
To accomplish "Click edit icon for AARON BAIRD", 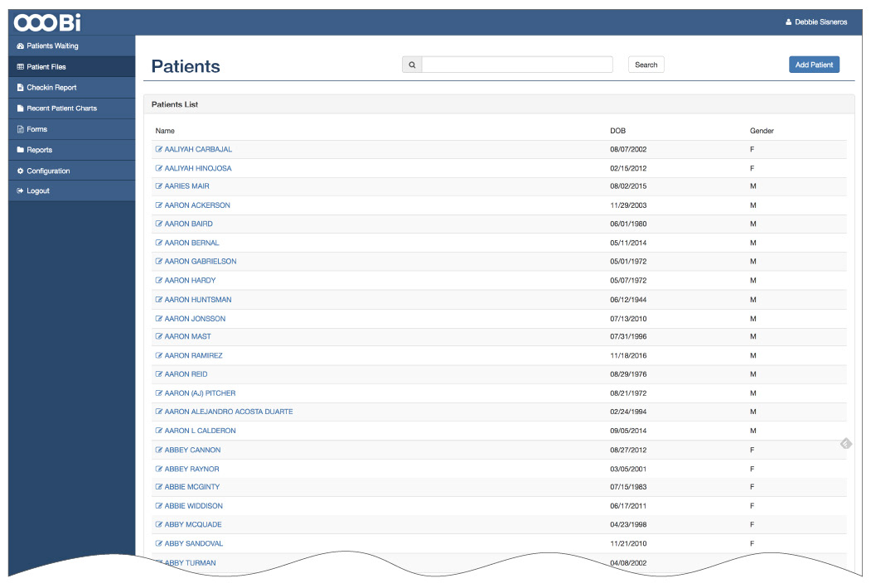I will (x=159, y=224).
